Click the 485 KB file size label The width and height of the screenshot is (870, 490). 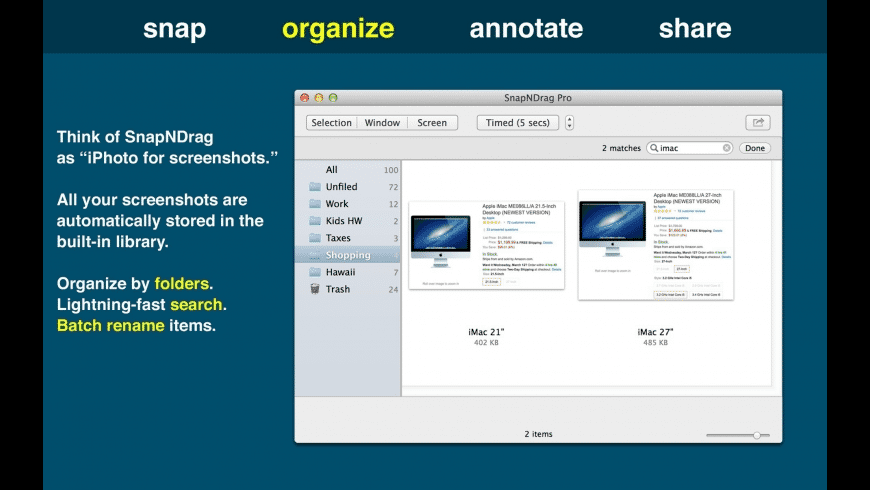tap(655, 342)
